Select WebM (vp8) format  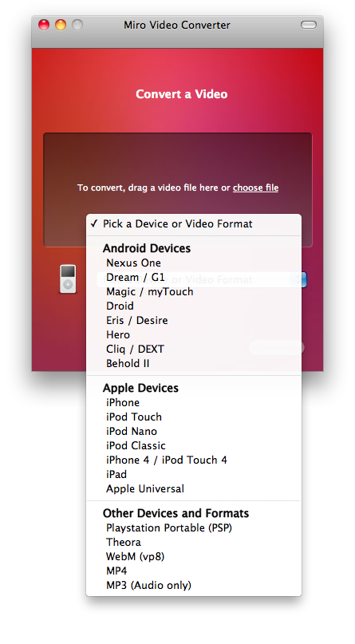coord(194,556)
